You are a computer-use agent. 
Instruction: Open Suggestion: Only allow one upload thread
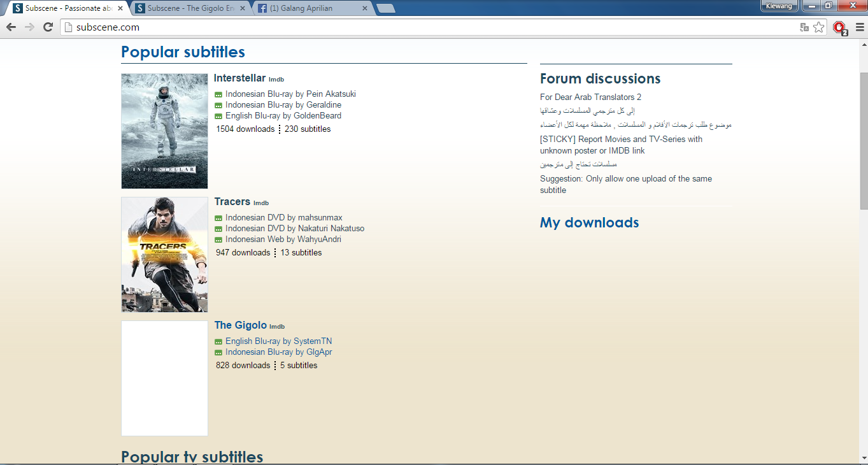(626, 184)
